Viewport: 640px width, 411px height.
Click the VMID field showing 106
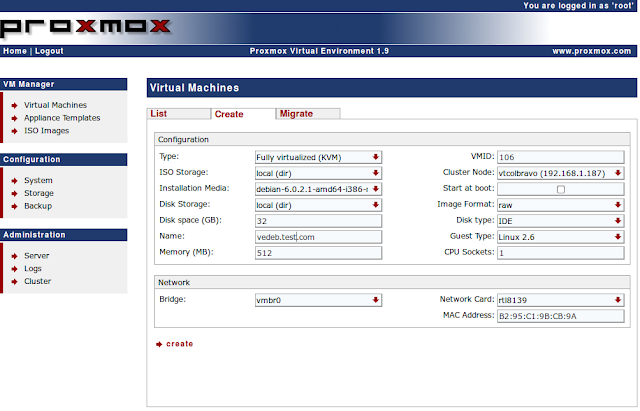coord(561,158)
